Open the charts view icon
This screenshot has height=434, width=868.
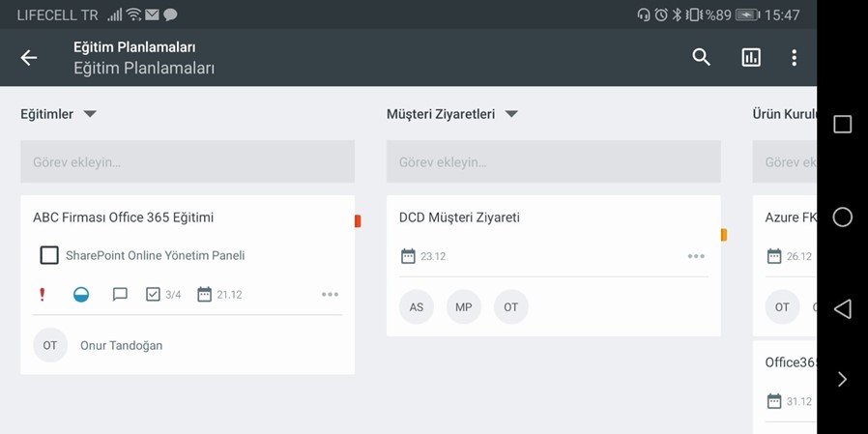pos(751,58)
